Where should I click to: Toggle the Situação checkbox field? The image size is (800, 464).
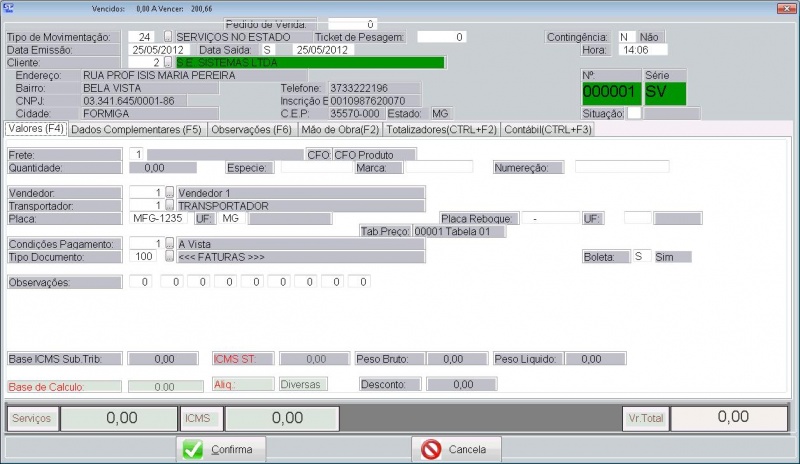point(634,113)
